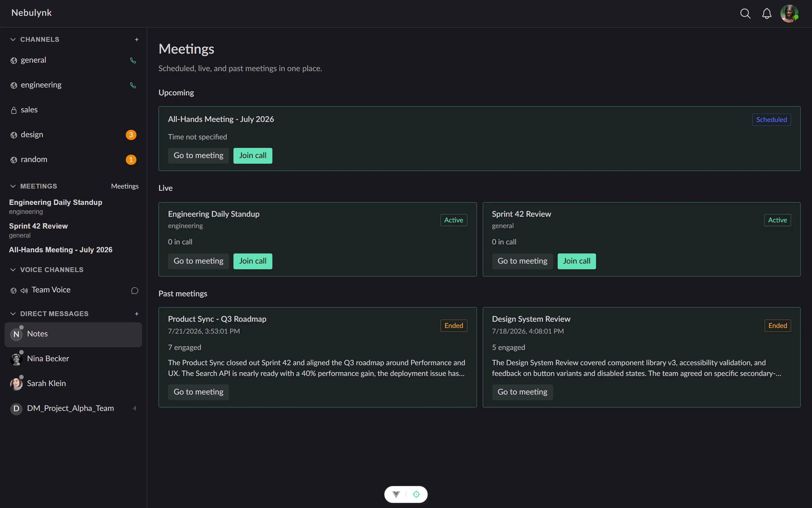Click DM_Project_Alpha_Team avatar D
The image size is (812, 508).
pos(16,409)
